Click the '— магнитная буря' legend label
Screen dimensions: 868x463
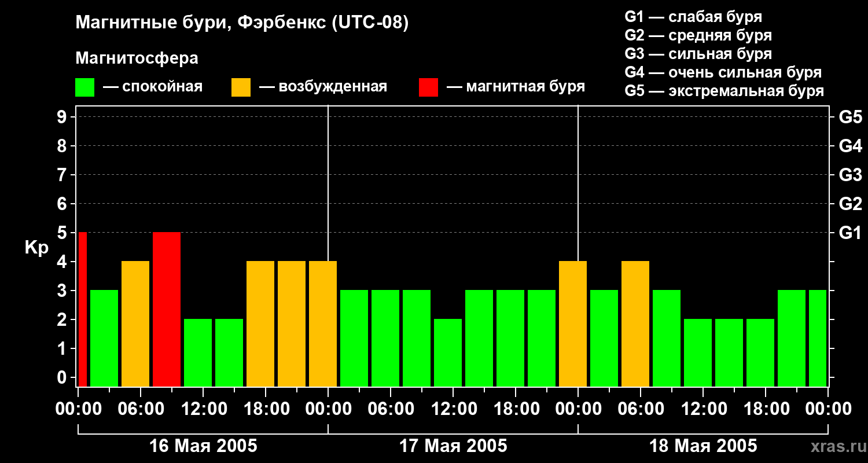click(516, 87)
